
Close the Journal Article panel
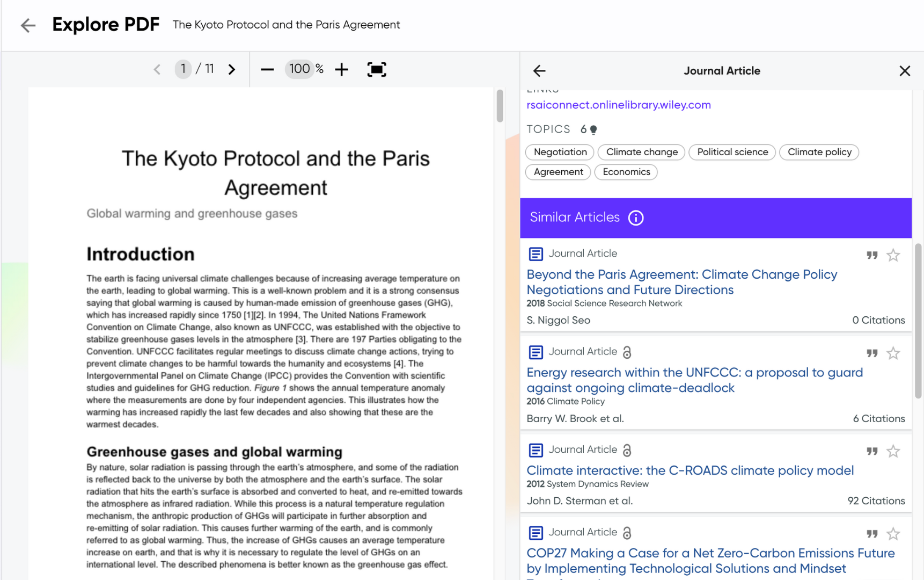pyautogui.click(x=905, y=71)
